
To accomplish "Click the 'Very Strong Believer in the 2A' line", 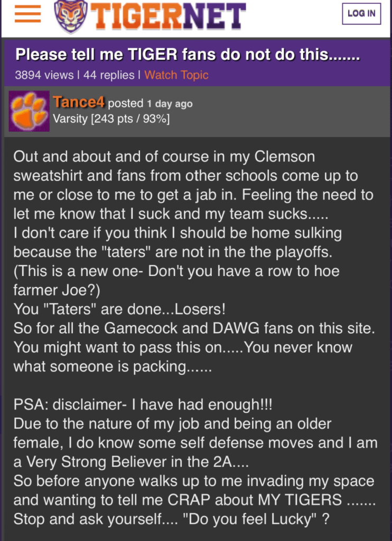I will 131,462.
